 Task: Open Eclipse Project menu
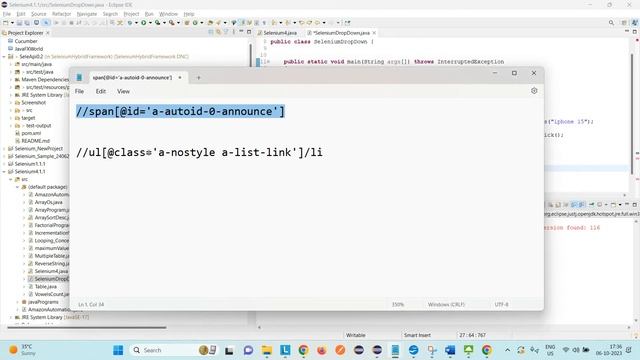point(131,14)
